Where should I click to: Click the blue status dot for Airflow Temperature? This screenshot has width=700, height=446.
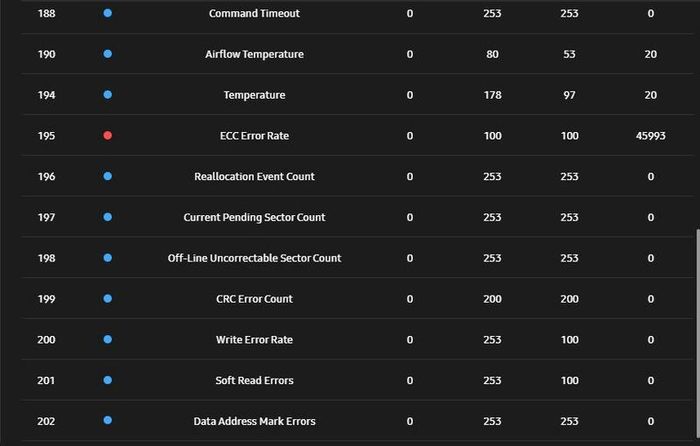pyautogui.click(x=108, y=54)
